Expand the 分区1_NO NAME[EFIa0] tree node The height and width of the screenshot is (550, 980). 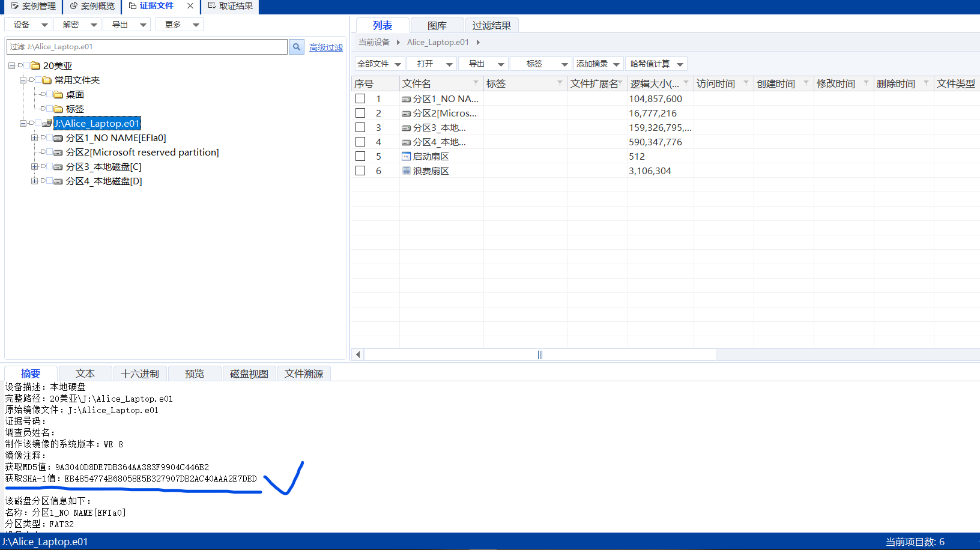click(34, 137)
